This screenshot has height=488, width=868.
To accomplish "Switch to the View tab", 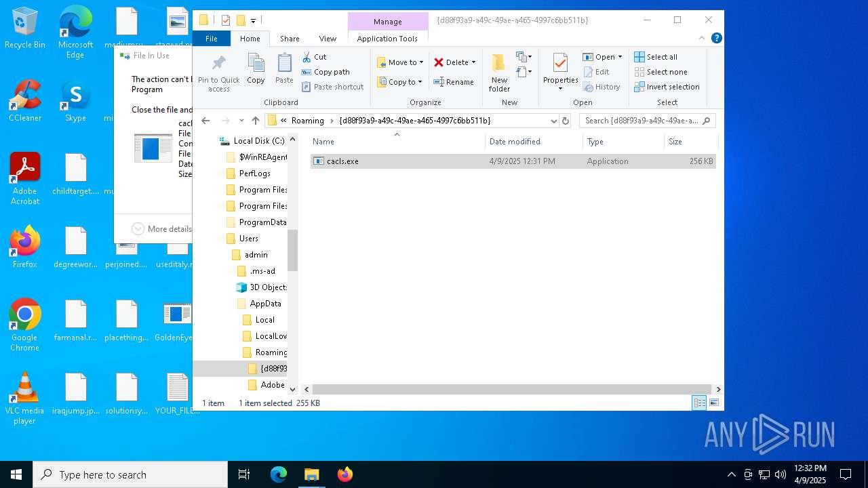I will coord(328,39).
